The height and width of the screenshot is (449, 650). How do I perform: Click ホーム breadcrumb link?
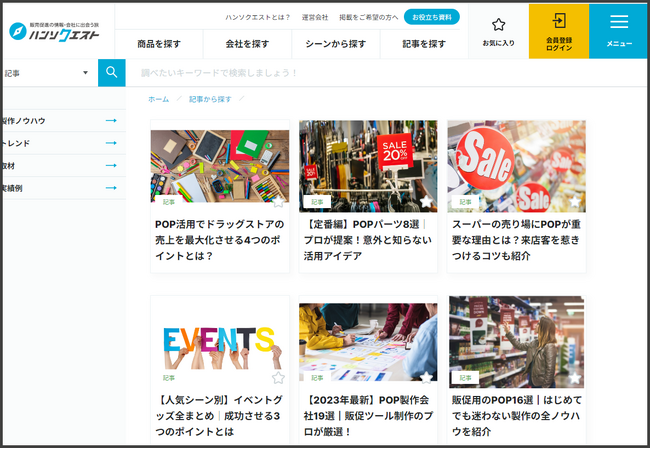(x=159, y=99)
